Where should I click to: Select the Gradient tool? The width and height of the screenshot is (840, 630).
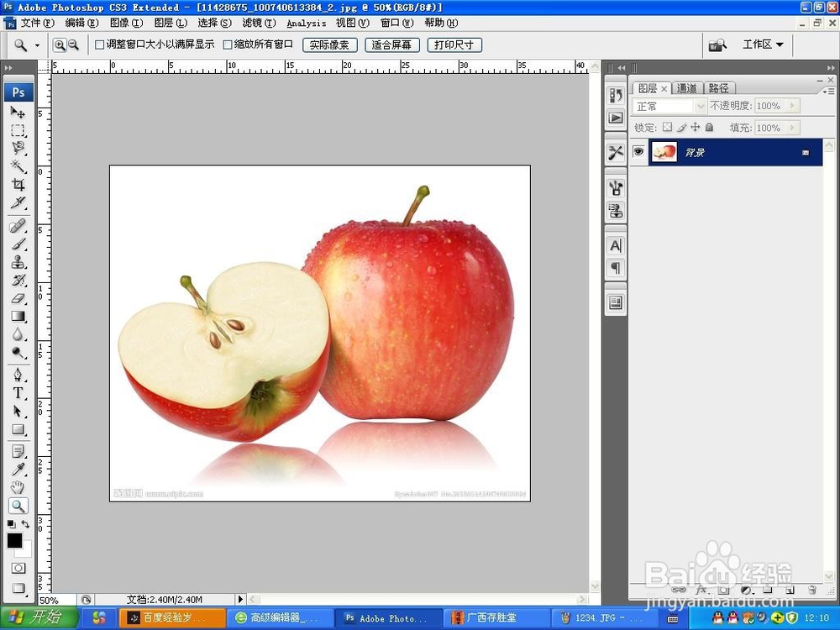18,317
